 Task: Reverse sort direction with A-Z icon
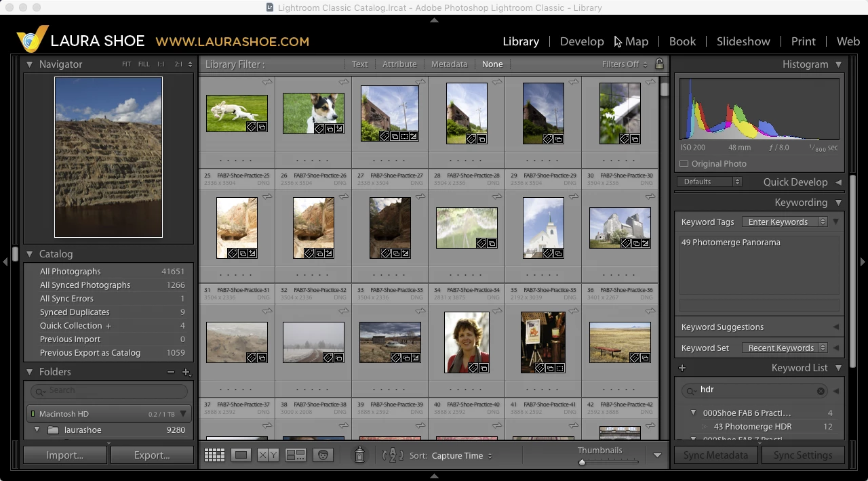(x=393, y=455)
